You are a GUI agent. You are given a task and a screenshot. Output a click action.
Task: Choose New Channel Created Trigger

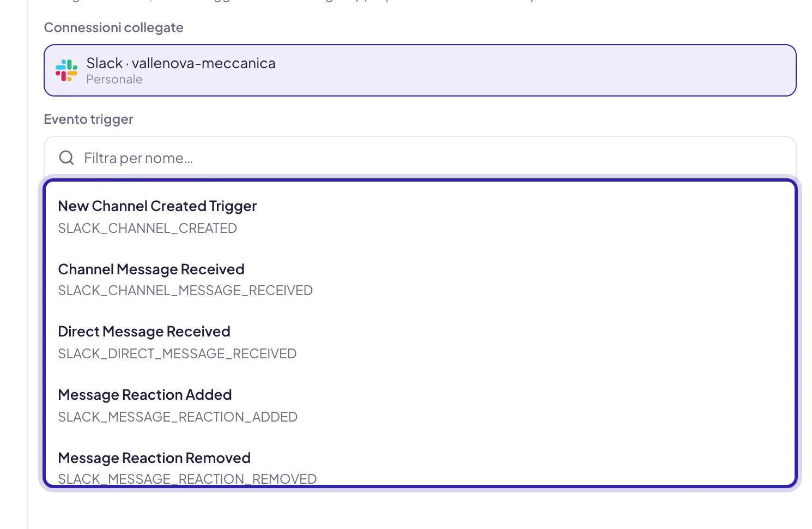click(x=420, y=217)
